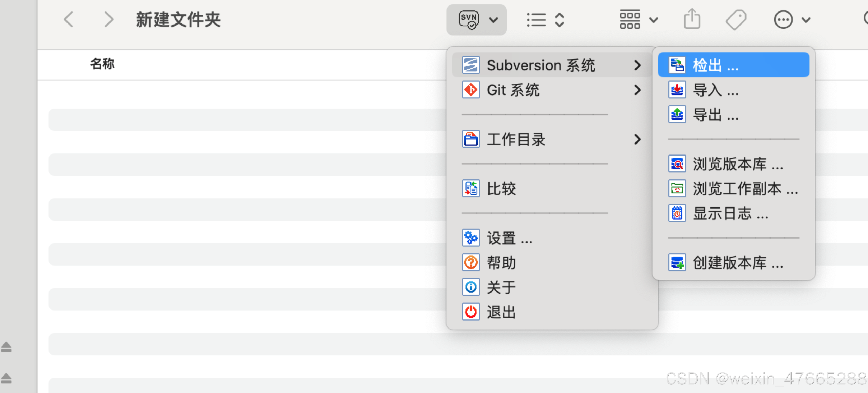Go back with the left arrow
Viewport: 868px width, 393px height.
(x=69, y=19)
